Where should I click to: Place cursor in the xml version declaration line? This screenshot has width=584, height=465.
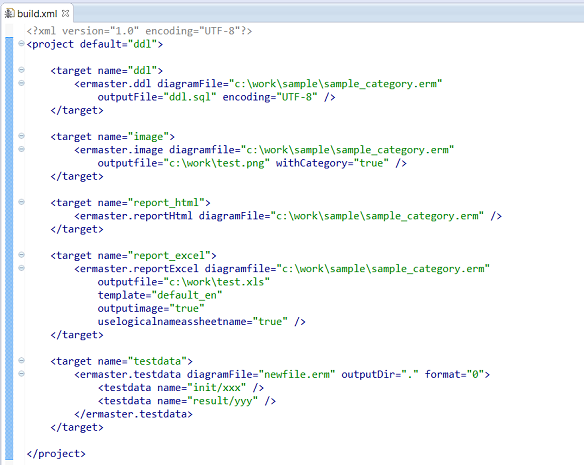click(139, 31)
